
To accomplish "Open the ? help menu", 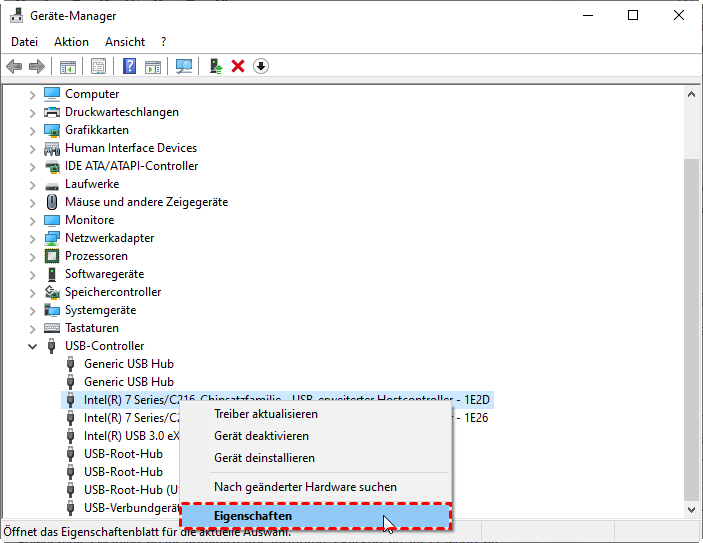I will [x=164, y=42].
